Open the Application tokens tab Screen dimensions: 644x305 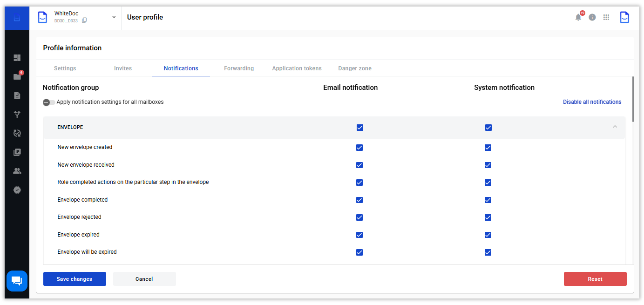(x=297, y=68)
